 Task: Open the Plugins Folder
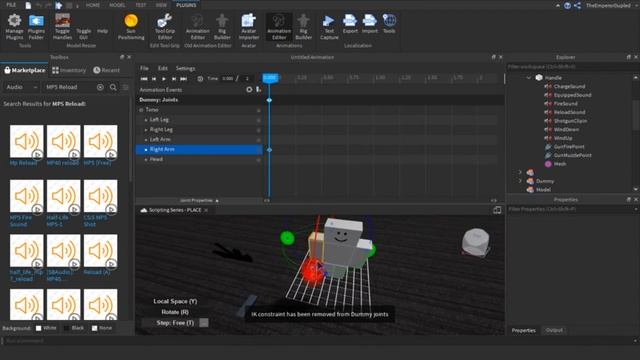pos(36,27)
